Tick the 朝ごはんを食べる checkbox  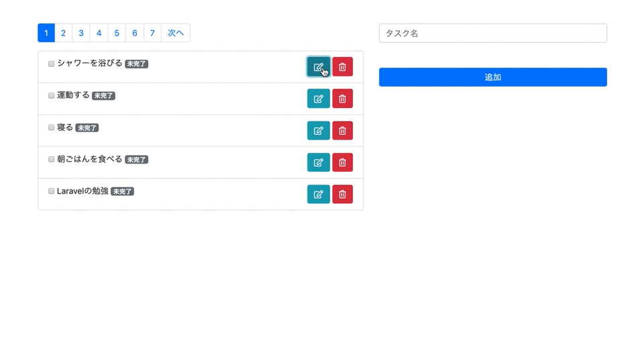(x=52, y=160)
